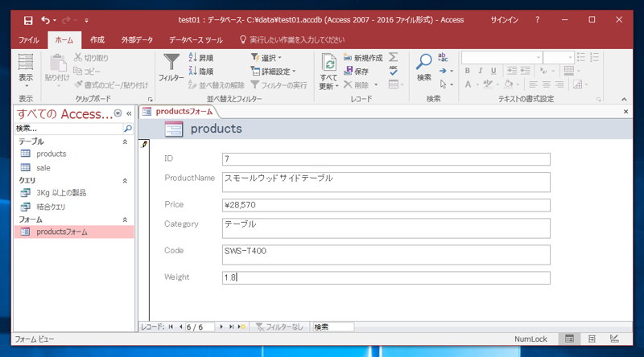Viewport: 644px width, 357px height.
Task: Click the Price field input box
Action: 386,205
